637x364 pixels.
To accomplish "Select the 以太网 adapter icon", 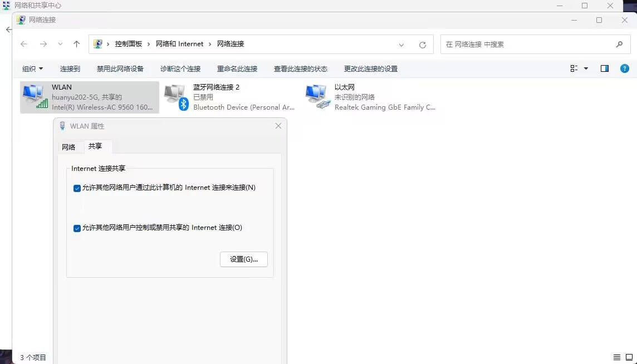I will tap(317, 97).
